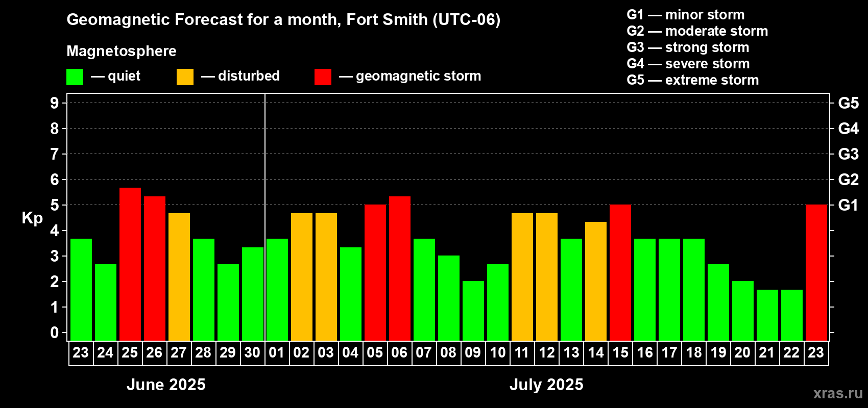Select the orange bar for July 02

coord(302,277)
